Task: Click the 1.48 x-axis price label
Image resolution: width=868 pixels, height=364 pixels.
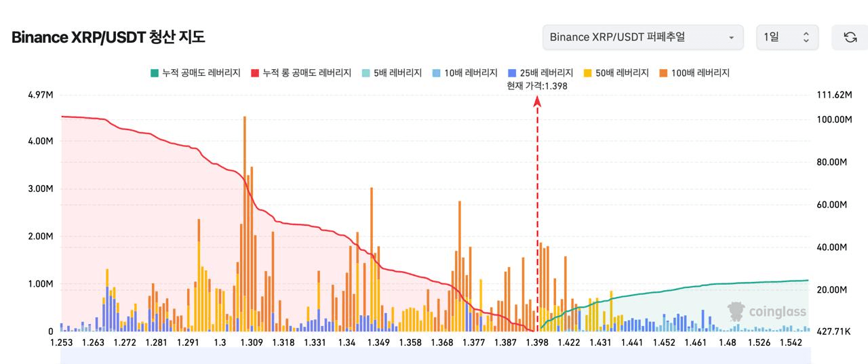Action: (x=727, y=343)
